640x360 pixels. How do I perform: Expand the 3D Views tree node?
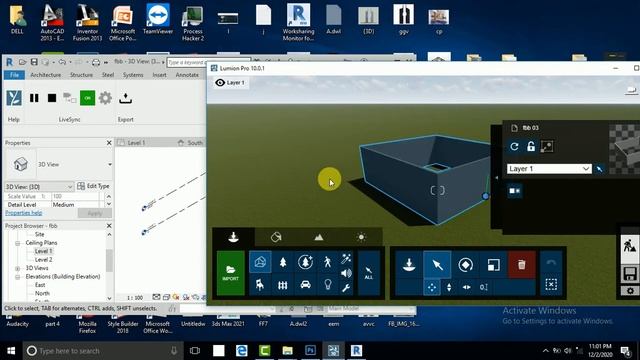pos(18,269)
